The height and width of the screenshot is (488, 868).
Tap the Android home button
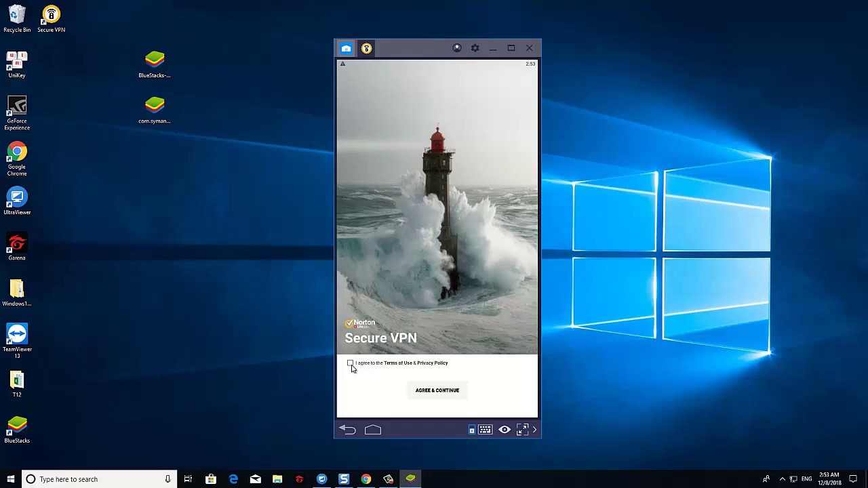coord(373,430)
